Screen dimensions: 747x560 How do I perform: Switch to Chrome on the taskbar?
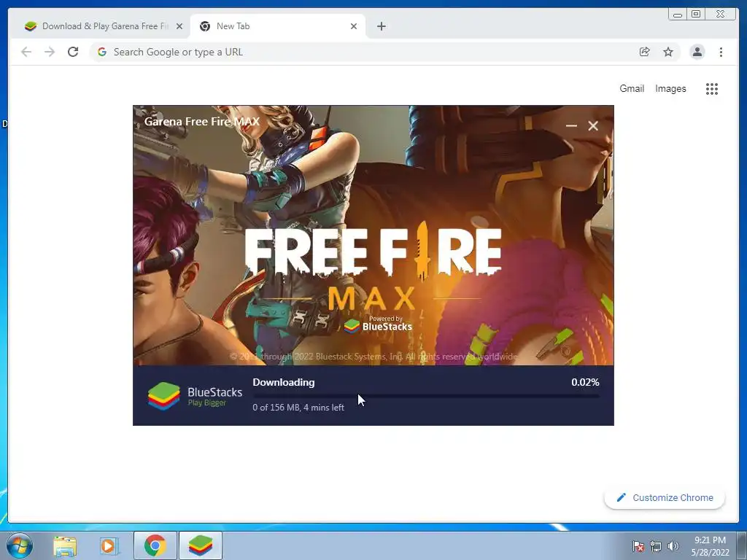point(155,545)
